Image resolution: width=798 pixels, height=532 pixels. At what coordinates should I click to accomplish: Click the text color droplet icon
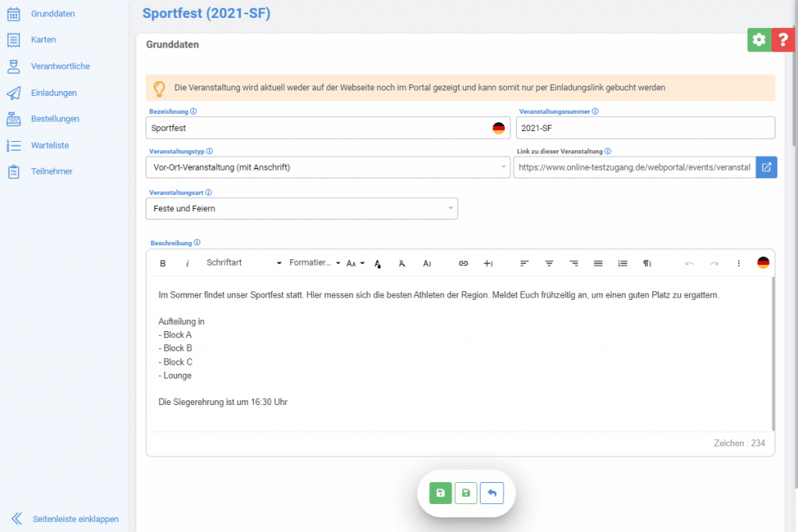pyautogui.click(x=378, y=263)
